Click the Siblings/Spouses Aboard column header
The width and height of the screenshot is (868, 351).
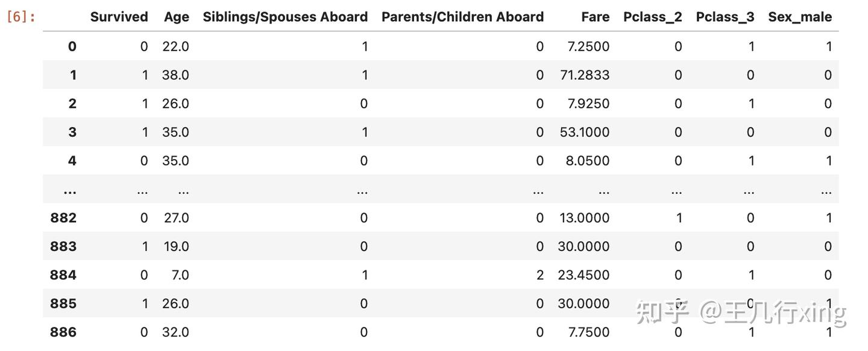[285, 17]
